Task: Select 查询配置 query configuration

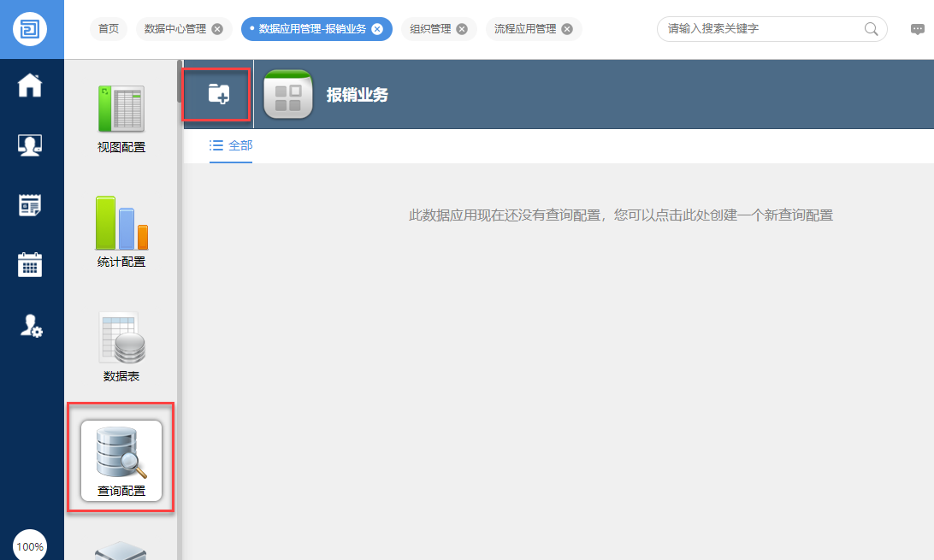Action: pyautogui.click(x=121, y=460)
